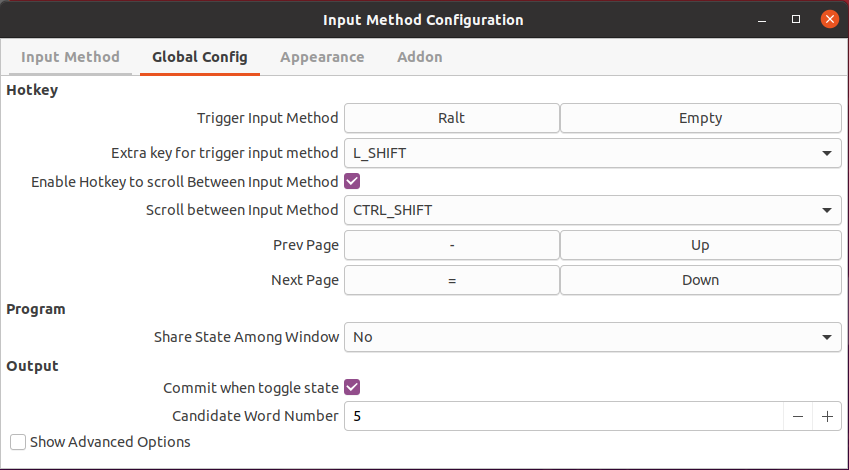
Task: Open Share State Among Window dropdown
Action: [x=593, y=337]
